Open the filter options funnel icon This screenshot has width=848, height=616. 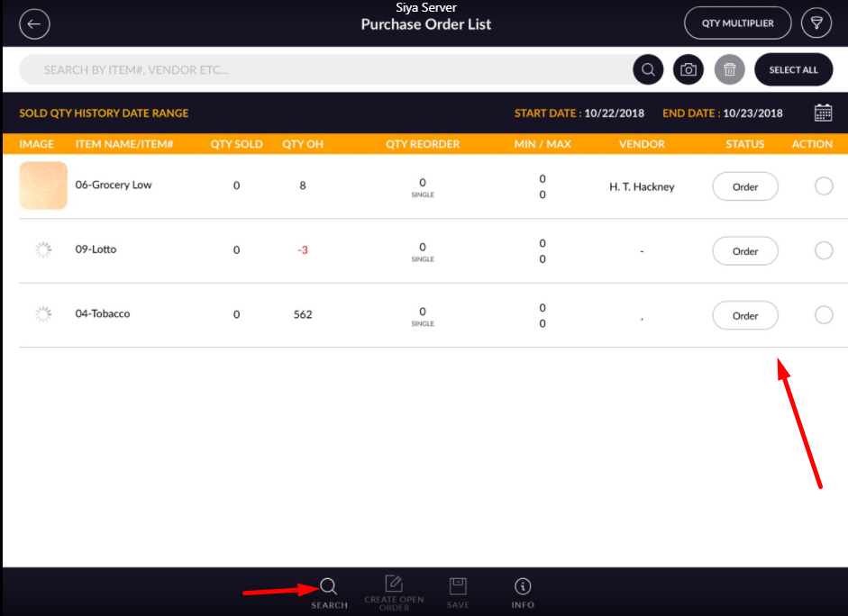pyautogui.click(x=816, y=23)
